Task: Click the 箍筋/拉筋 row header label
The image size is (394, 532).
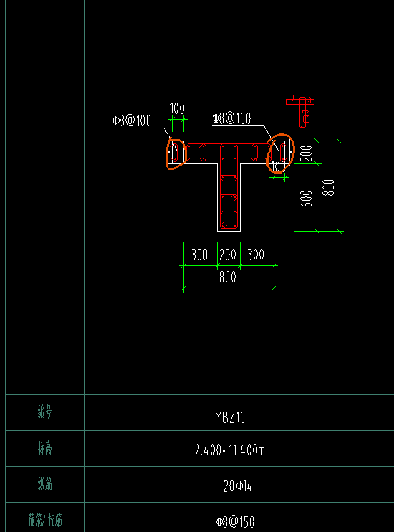Action: pyautogui.click(x=45, y=520)
